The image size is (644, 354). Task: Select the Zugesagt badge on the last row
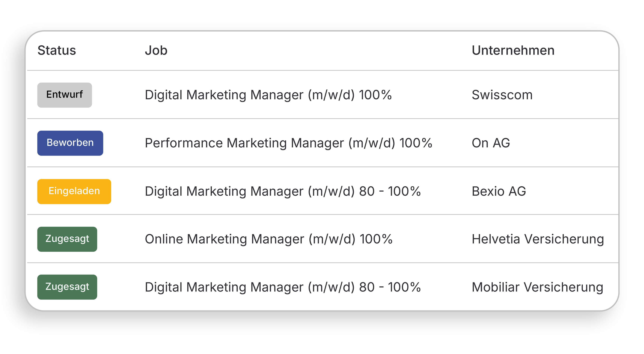click(67, 287)
